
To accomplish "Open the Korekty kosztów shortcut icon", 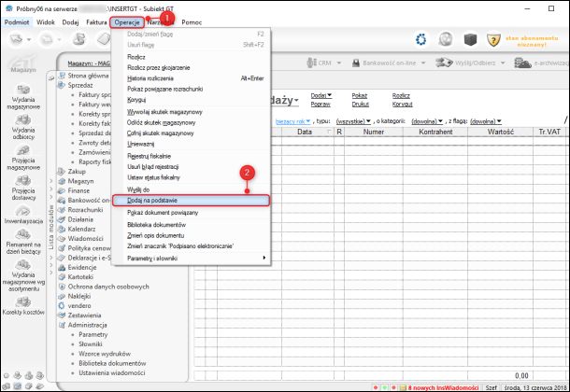I will [x=23, y=302].
